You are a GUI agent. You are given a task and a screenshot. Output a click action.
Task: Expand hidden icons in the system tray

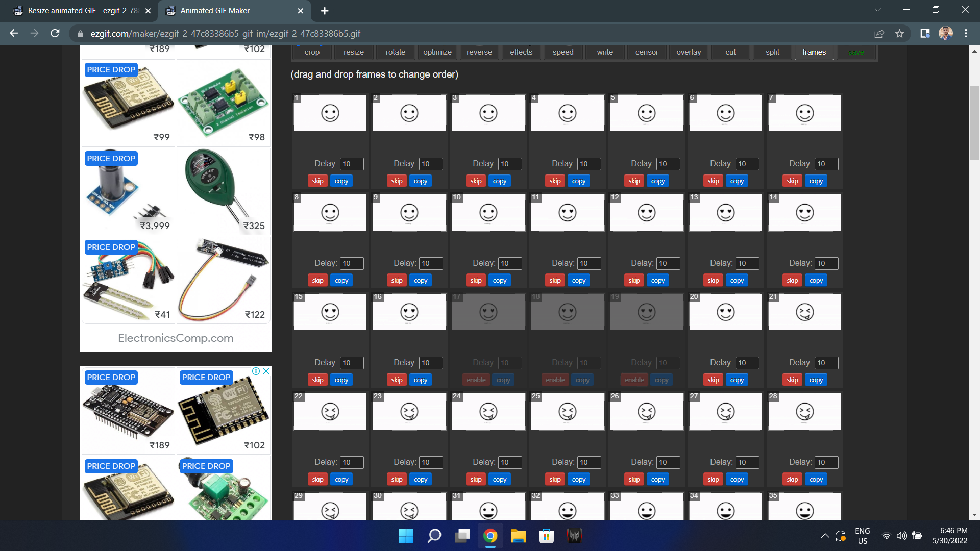pos(825,536)
